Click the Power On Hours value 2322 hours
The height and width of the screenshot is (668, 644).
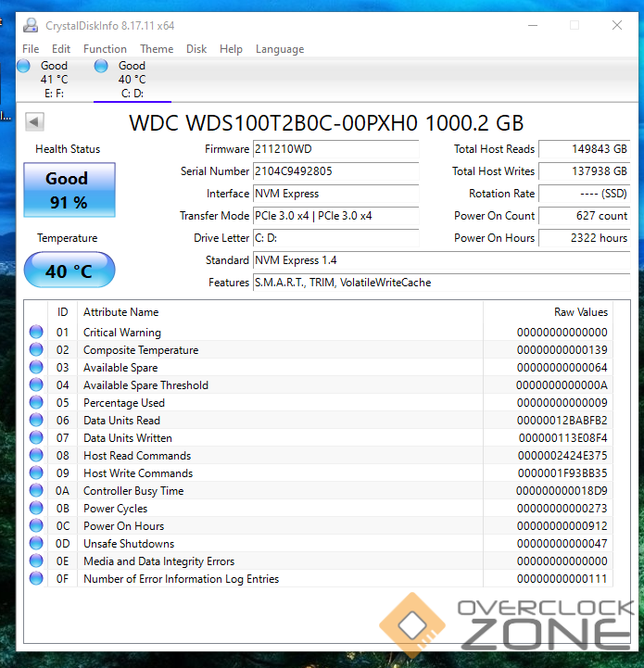pyautogui.click(x=585, y=238)
